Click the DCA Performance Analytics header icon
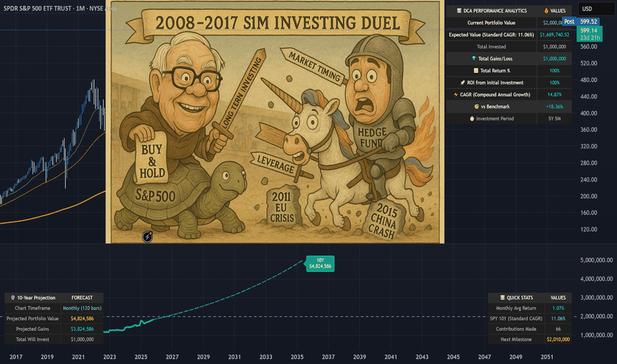This screenshot has width=617, height=364. [x=459, y=11]
